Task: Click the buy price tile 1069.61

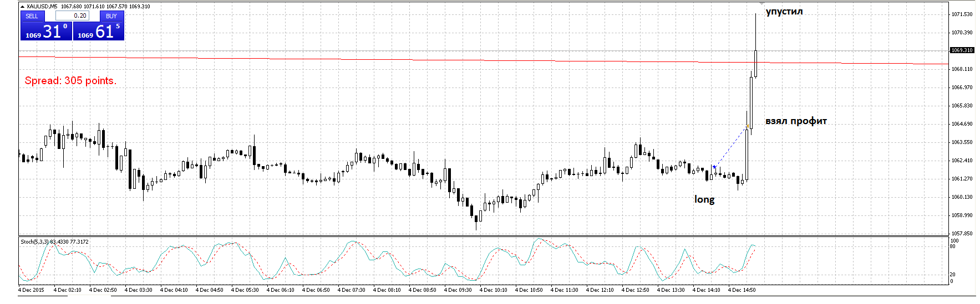Action: click(99, 32)
